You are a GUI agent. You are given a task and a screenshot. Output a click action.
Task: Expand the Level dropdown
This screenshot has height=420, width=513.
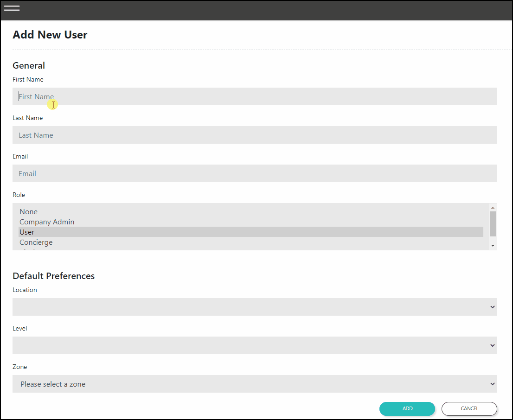(255, 345)
